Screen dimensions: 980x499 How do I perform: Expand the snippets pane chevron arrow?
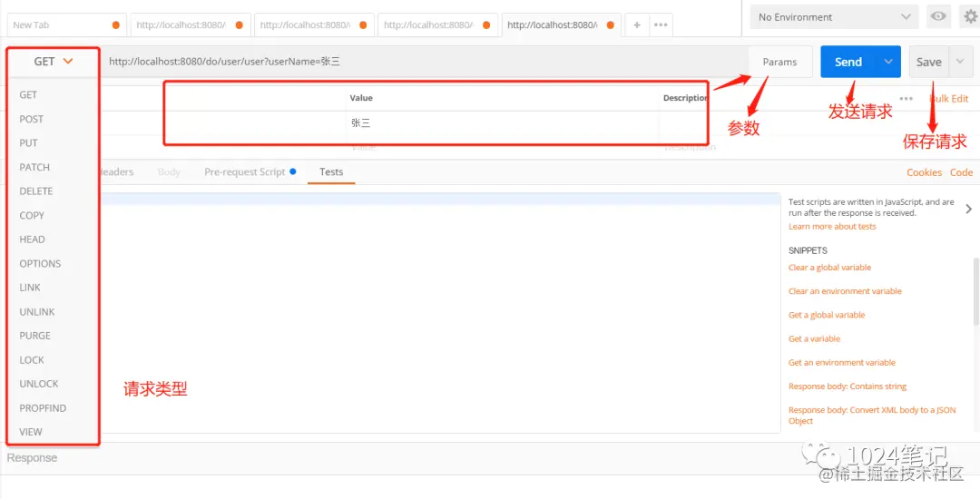tap(969, 209)
